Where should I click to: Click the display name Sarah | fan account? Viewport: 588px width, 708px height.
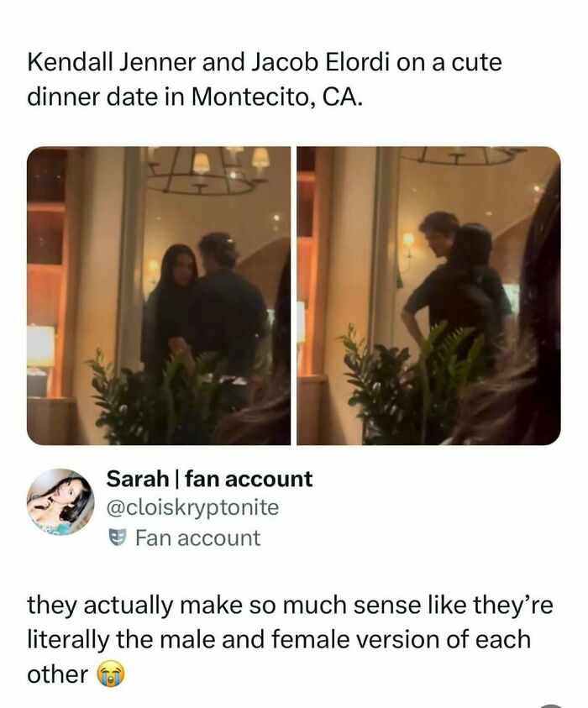(209, 479)
